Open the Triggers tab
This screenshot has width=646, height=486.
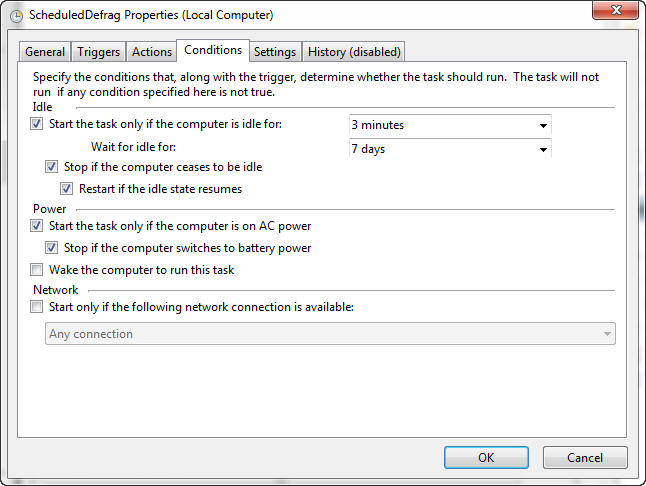click(98, 52)
